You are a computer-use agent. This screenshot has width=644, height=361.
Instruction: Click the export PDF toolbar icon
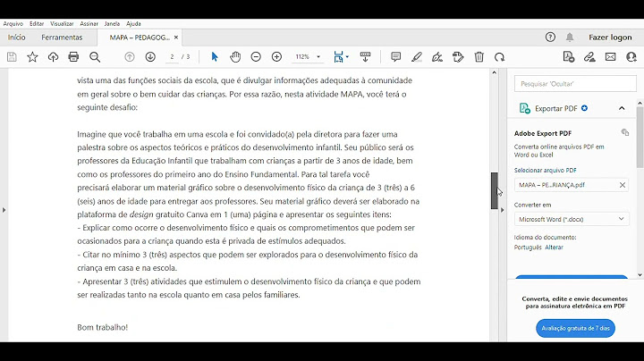click(x=569, y=57)
